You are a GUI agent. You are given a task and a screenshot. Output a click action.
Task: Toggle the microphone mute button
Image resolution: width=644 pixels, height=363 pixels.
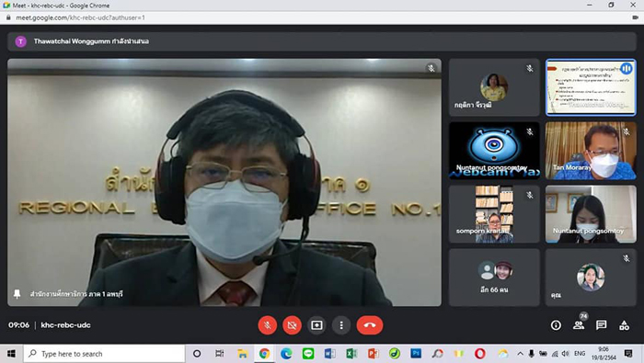(268, 325)
